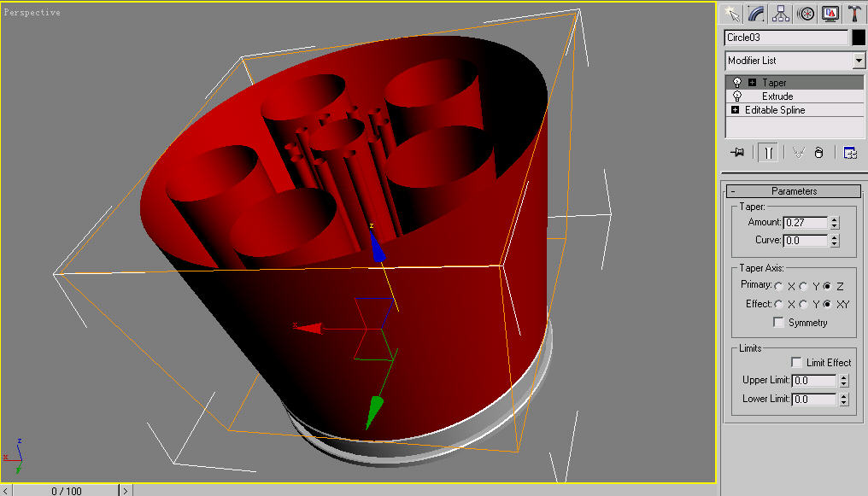This screenshot has width=868, height=496.
Task: Click the black object color swatch
Action: click(859, 38)
